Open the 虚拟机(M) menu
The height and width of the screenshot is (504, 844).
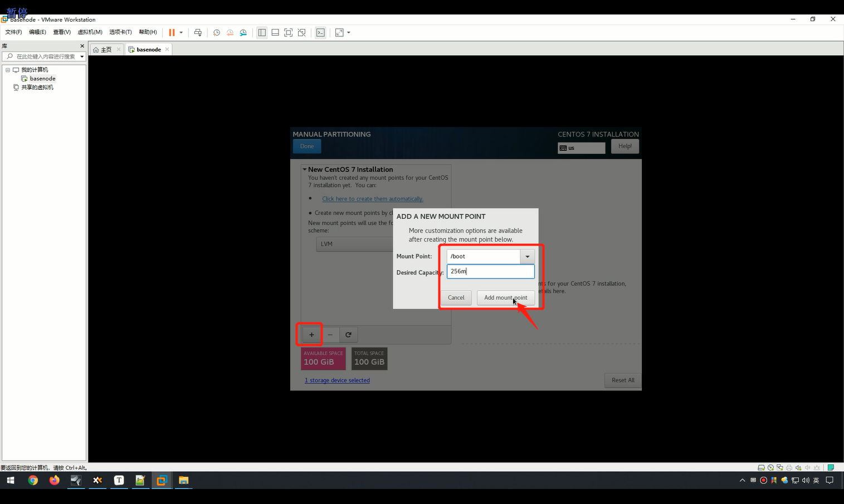point(90,32)
